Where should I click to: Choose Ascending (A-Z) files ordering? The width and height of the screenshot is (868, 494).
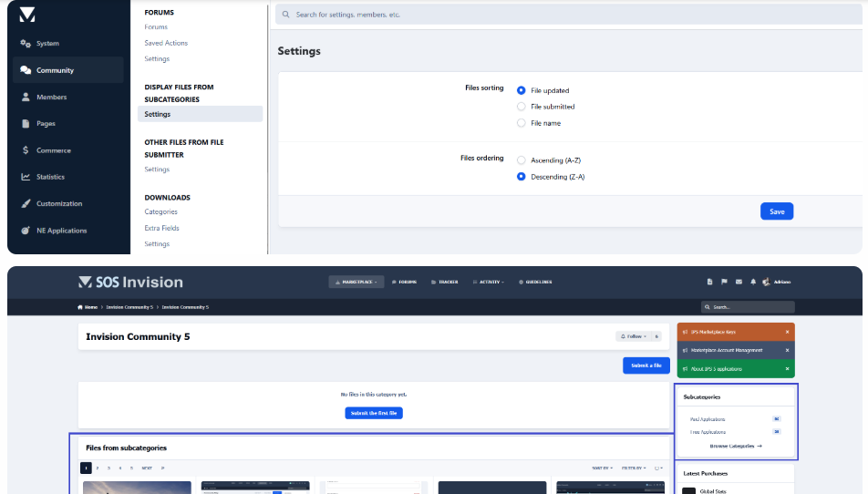click(522, 160)
